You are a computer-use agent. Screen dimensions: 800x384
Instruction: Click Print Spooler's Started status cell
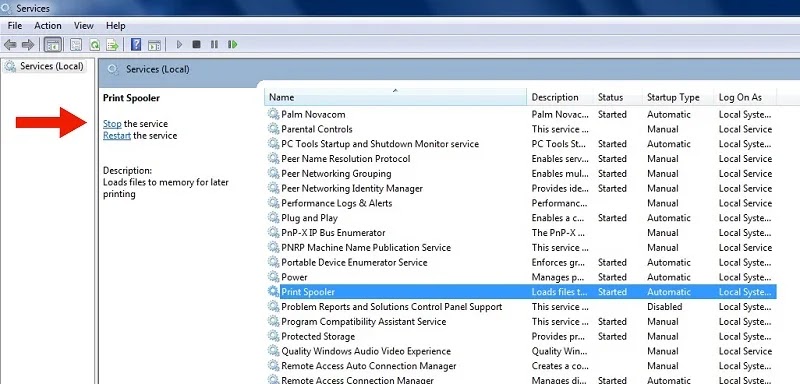click(x=612, y=292)
